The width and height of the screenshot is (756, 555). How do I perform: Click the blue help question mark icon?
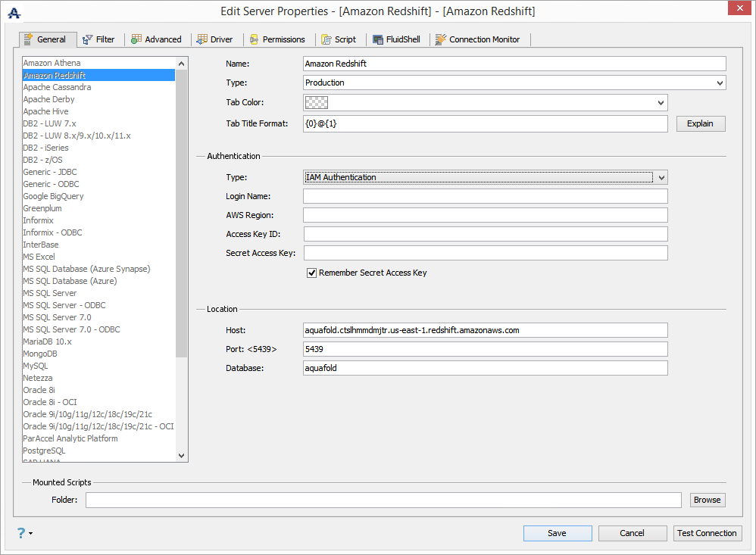click(x=21, y=533)
